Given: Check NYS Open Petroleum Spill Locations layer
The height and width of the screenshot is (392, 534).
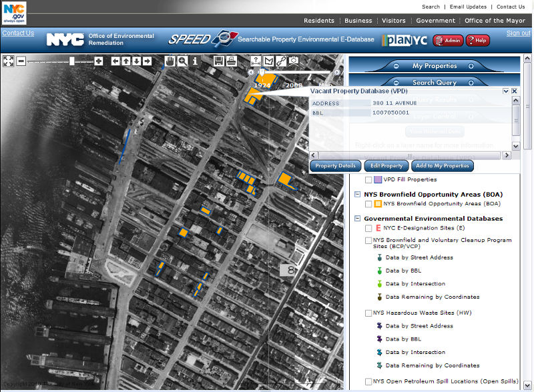Looking at the screenshot, I should 368,382.
